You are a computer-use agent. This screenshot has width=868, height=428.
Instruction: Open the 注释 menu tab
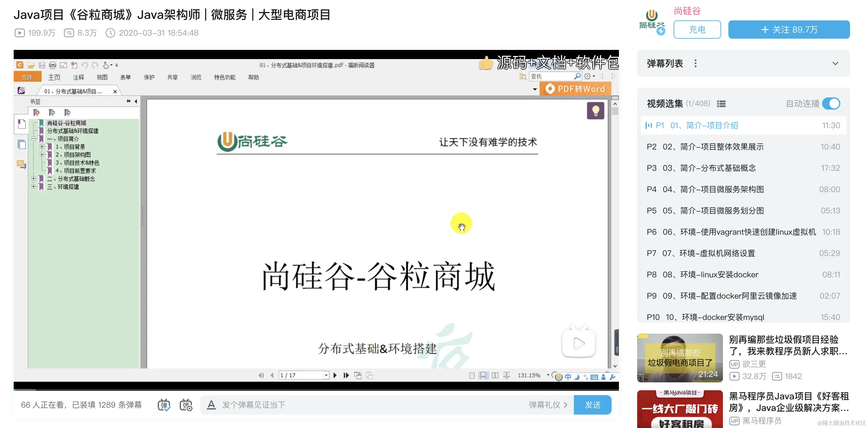(x=78, y=77)
